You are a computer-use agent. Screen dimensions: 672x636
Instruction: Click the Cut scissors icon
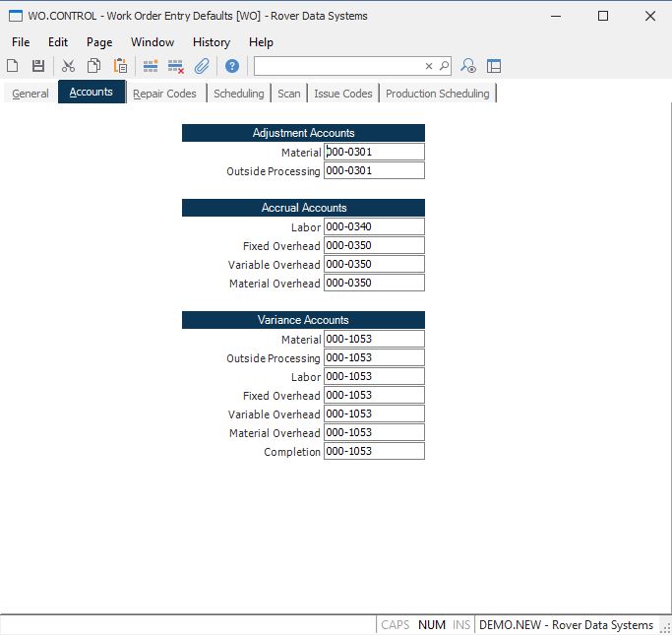[68, 66]
